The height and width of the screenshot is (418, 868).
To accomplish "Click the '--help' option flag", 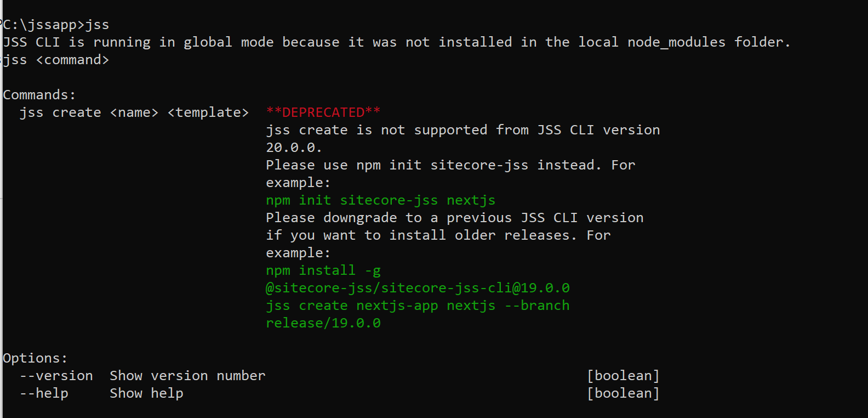I will pyautogui.click(x=44, y=393).
